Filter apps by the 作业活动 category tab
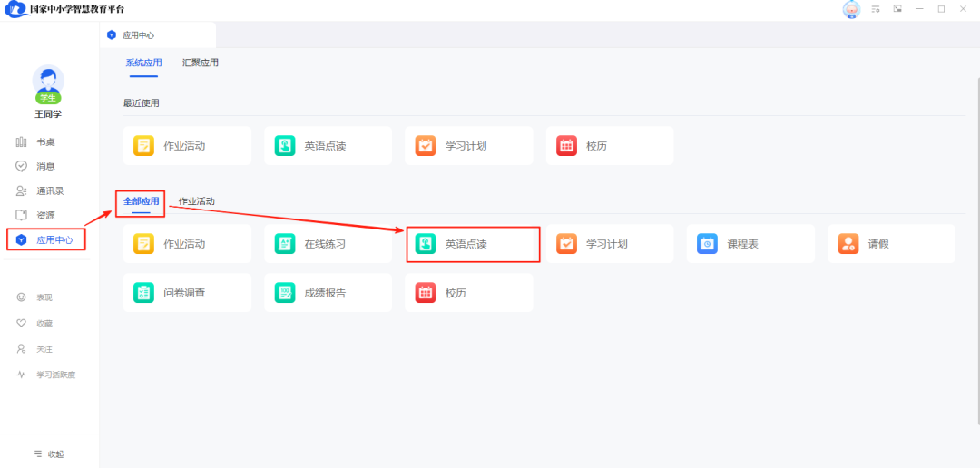The height and width of the screenshot is (468, 980). (197, 201)
